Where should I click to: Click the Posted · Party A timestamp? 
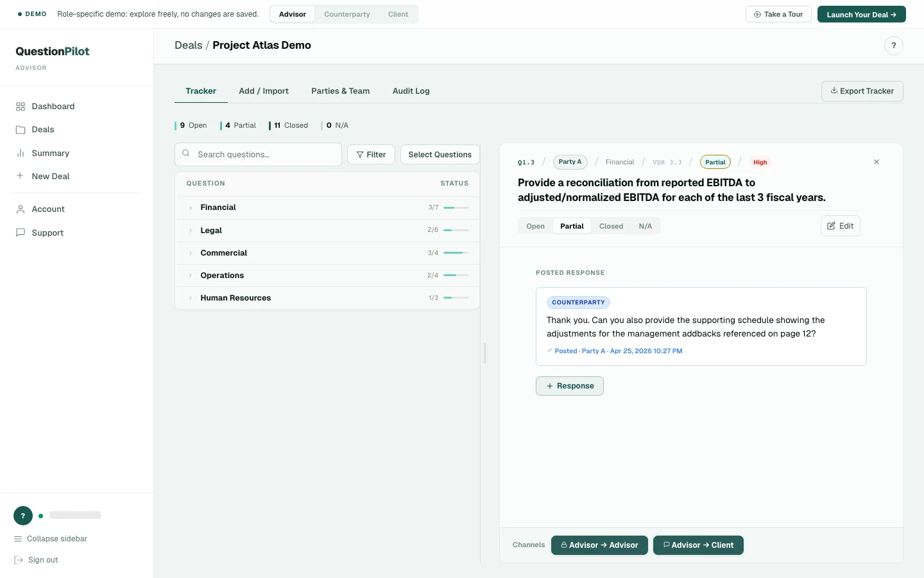coord(615,351)
